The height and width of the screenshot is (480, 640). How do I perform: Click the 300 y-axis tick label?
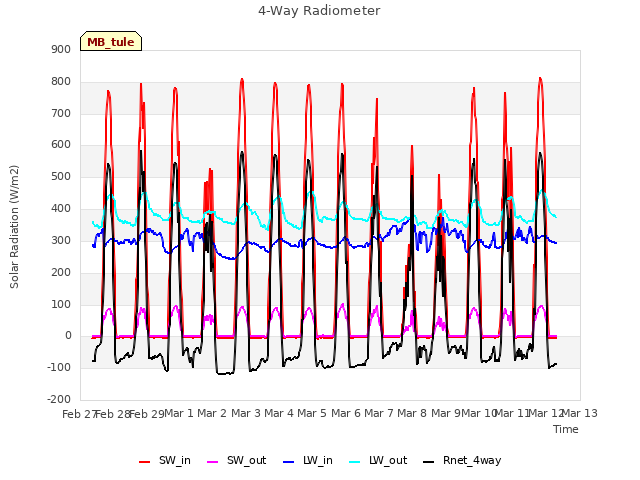pyautogui.click(x=61, y=240)
